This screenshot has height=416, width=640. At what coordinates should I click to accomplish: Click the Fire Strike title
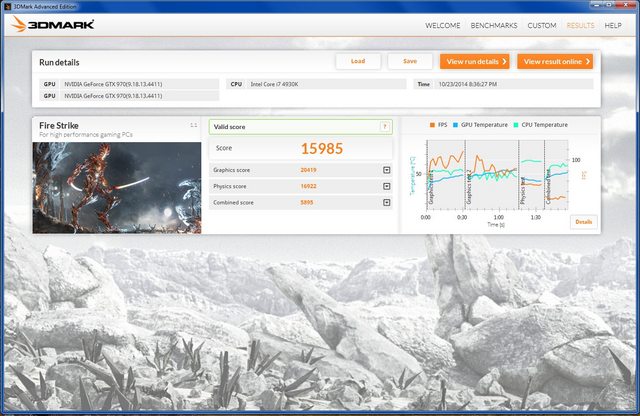(x=59, y=125)
